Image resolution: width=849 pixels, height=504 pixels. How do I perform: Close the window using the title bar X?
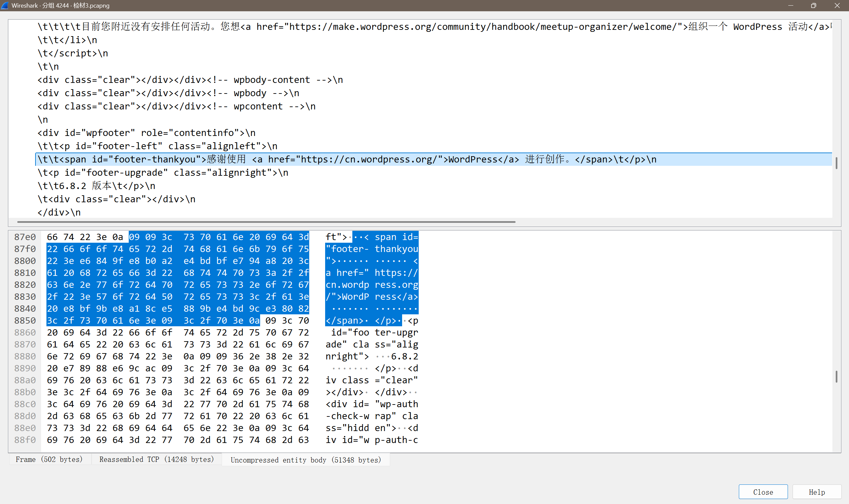837,5
